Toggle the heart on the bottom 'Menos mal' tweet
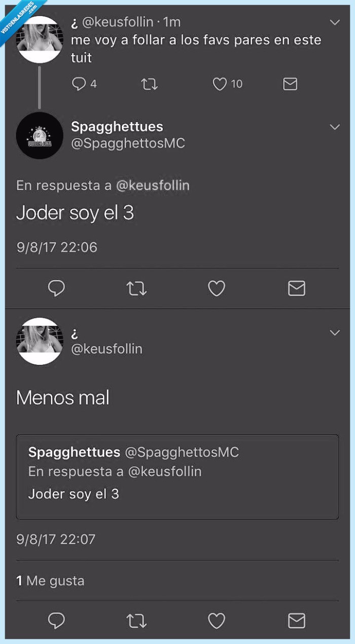This screenshot has height=644, width=355. tap(216, 620)
